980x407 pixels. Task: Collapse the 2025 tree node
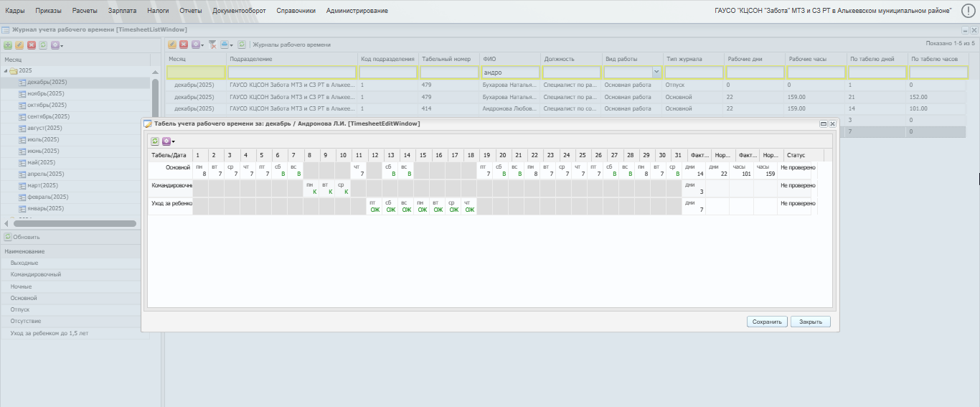click(x=5, y=71)
